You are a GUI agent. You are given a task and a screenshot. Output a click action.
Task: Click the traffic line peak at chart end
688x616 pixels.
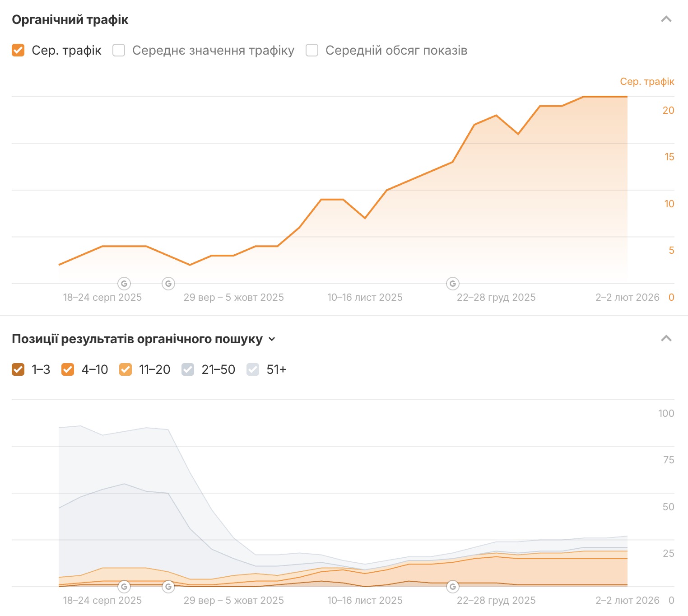627,97
